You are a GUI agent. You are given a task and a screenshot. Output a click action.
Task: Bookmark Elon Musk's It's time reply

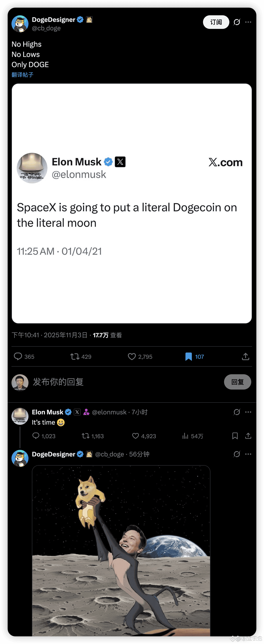click(x=235, y=436)
